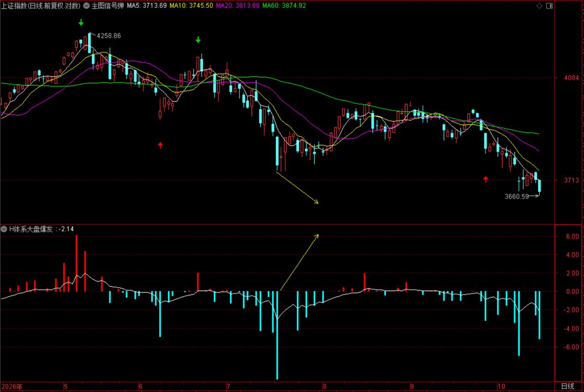The height and width of the screenshot is (392, 584).
Task: Click the -6.00 indicator axis value
Action: (x=570, y=347)
